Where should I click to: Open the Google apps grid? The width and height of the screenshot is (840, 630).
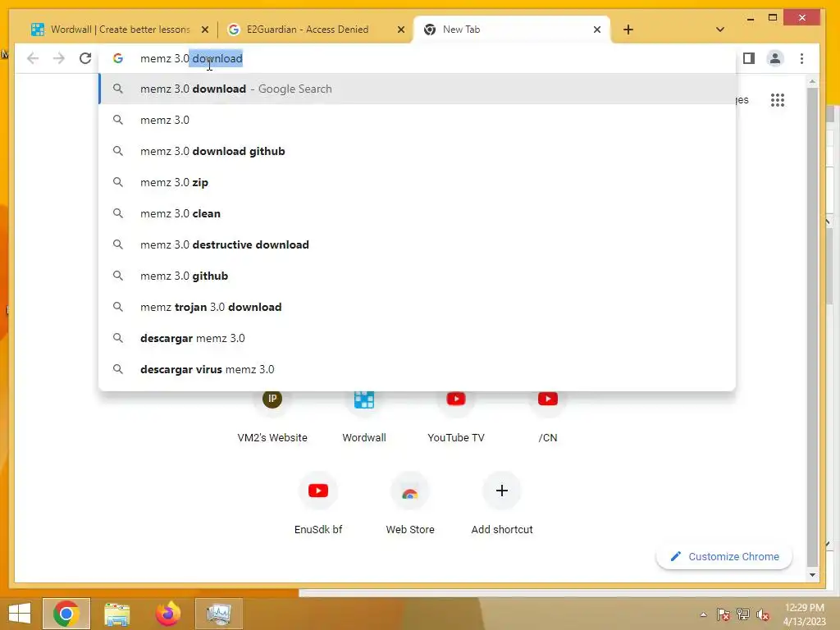tap(778, 100)
